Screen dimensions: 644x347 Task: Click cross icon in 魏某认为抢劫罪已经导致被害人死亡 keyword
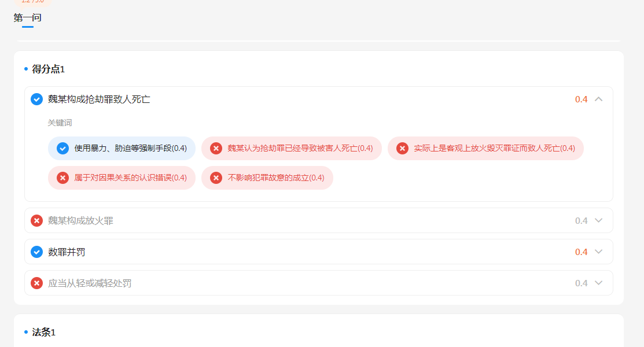coord(216,148)
